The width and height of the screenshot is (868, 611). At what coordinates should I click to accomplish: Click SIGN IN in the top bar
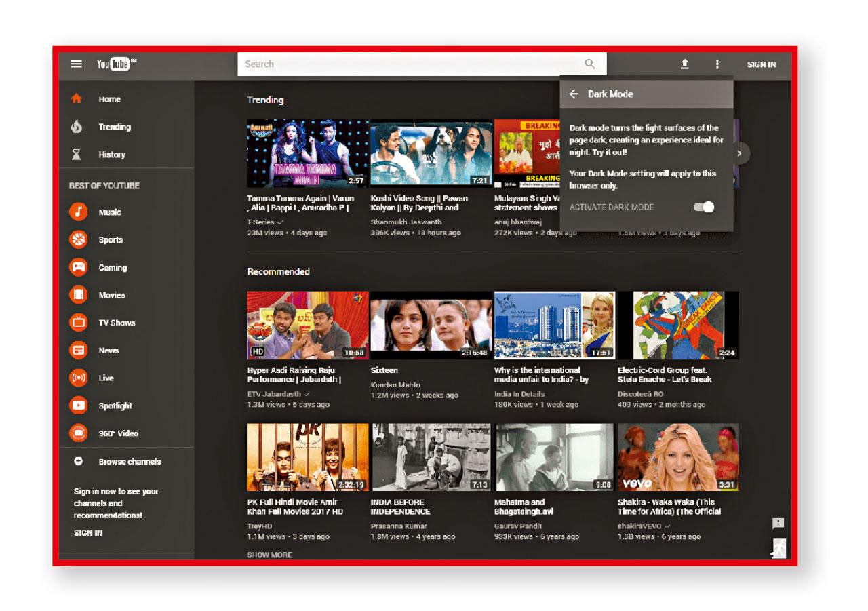click(762, 64)
